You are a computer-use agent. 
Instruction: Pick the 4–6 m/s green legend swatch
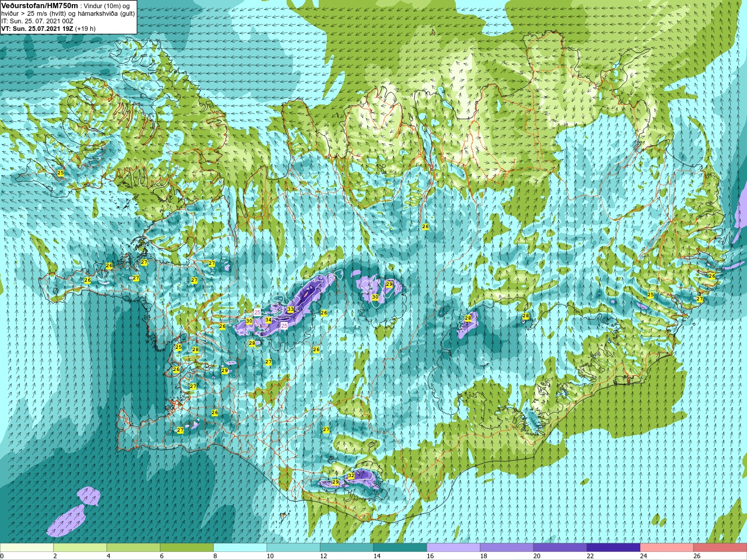(x=133, y=548)
